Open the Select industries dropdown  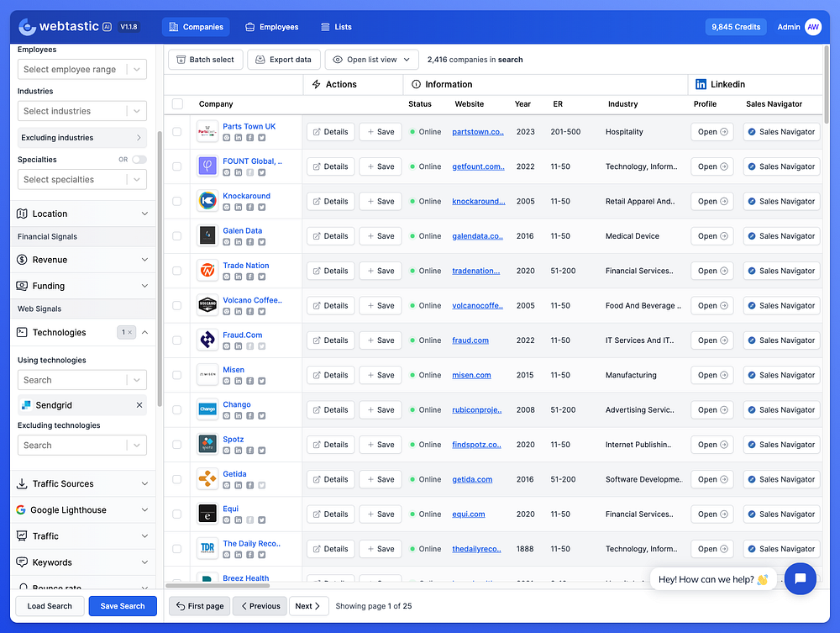pyautogui.click(x=82, y=111)
